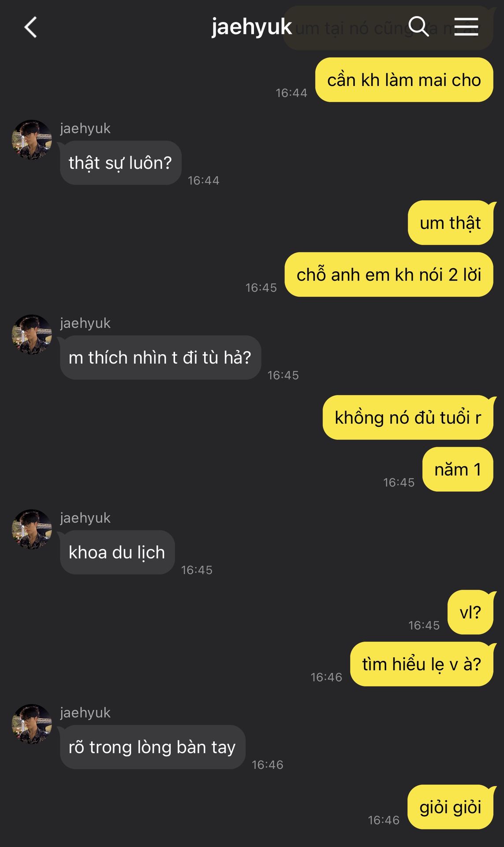Tap the "giỏi giỏi" message bubble

tap(450, 807)
